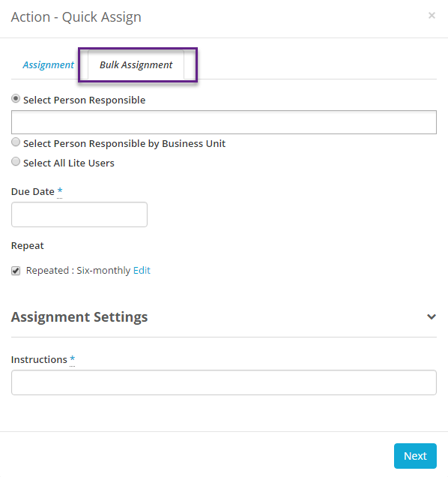Click the Select All Lite Users label
Image resolution: width=448 pixels, height=477 pixels.
click(x=69, y=163)
